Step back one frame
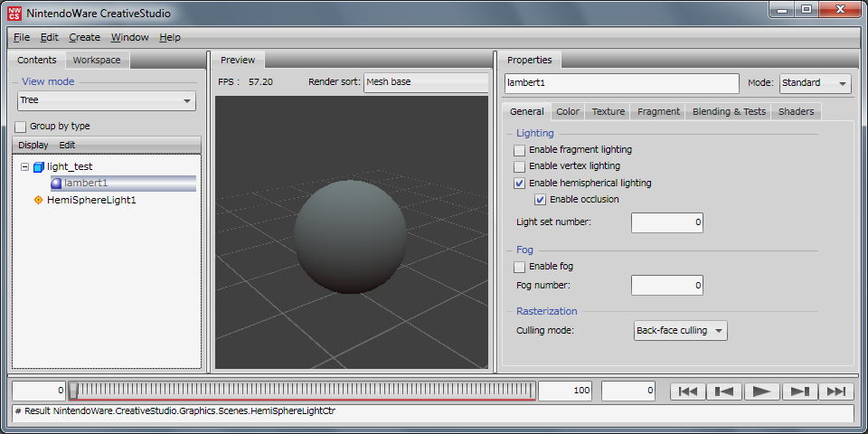 (723, 392)
